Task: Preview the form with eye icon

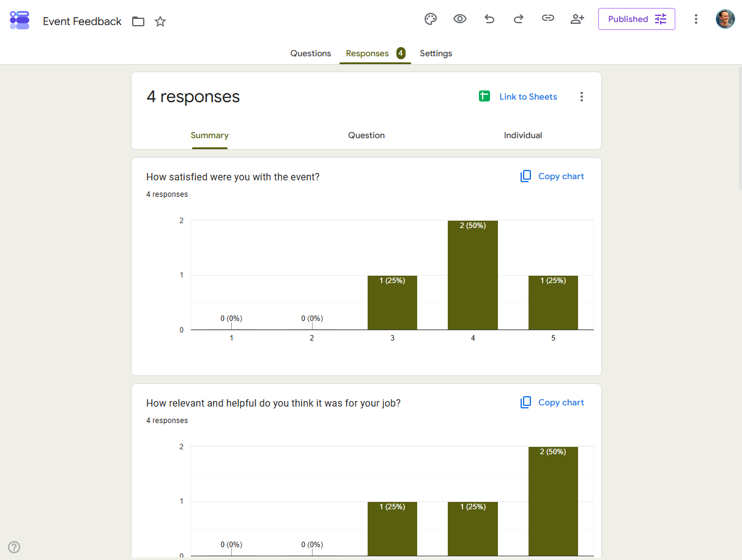Action: point(460,19)
